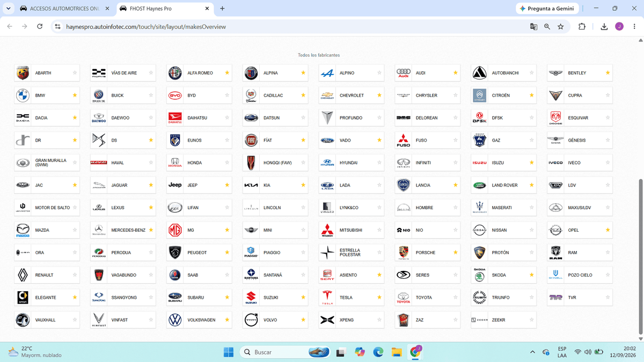Click Pregunta a Gemini button
This screenshot has width=644, height=362.
click(547, 9)
